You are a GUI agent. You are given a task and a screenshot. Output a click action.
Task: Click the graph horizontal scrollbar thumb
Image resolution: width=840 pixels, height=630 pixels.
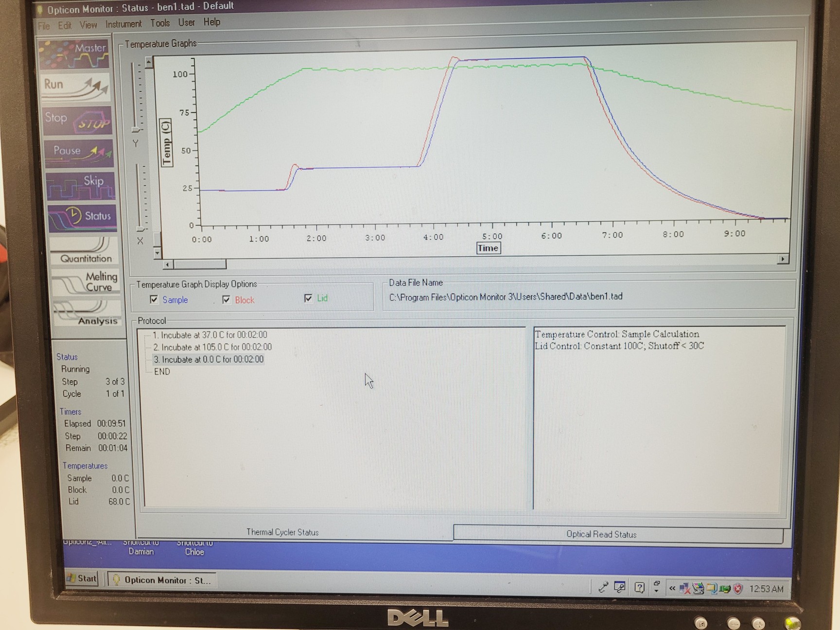click(200, 264)
